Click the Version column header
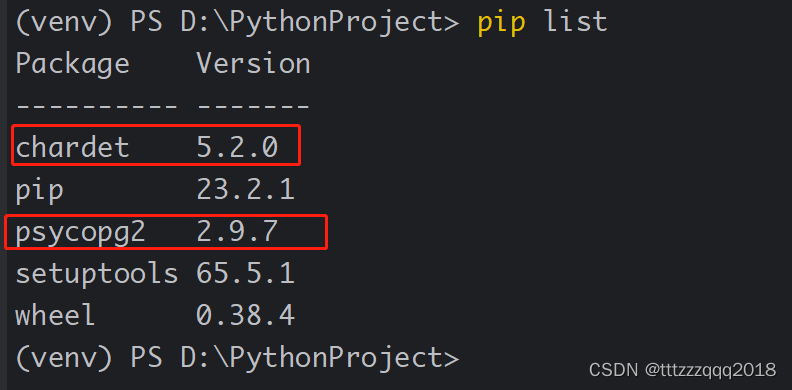 (x=253, y=64)
